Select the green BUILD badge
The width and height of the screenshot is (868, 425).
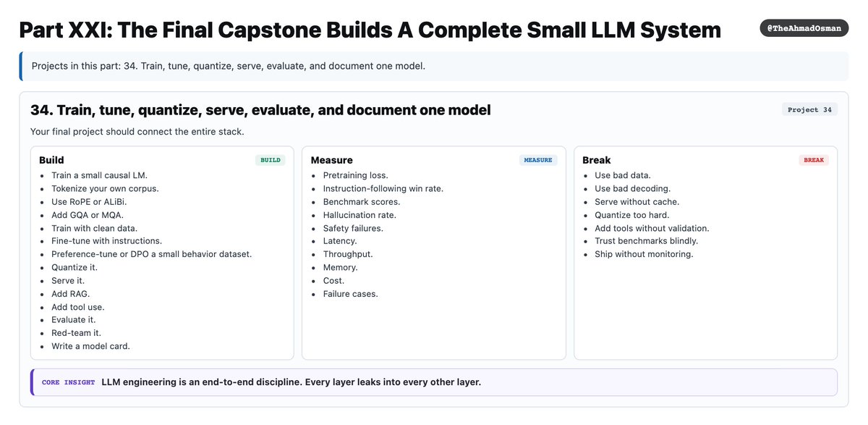pyautogui.click(x=271, y=160)
